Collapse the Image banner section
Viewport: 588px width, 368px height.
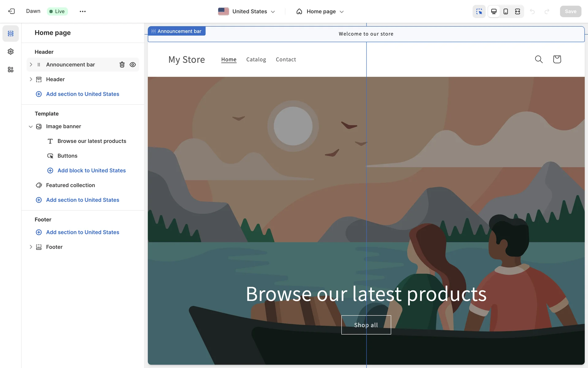pyautogui.click(x=31, y=127)
